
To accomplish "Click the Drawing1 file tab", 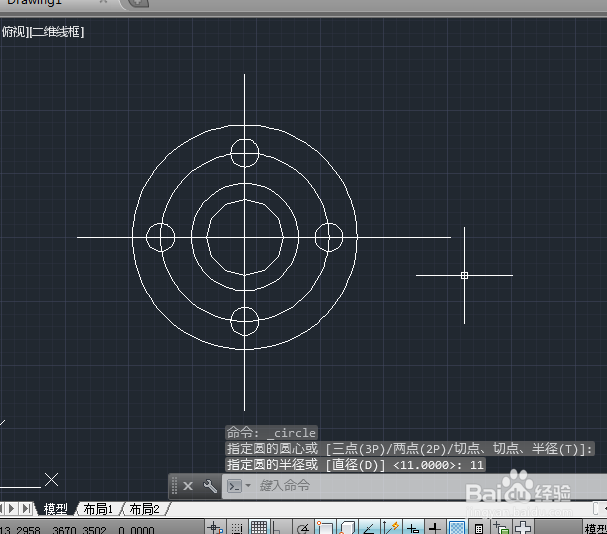I will (35, 2).
